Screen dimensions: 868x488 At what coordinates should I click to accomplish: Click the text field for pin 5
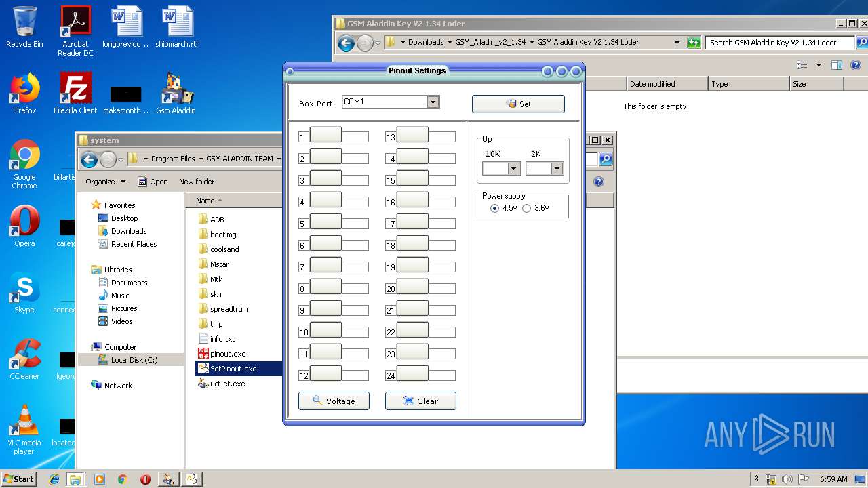click(x=355, y=224)
